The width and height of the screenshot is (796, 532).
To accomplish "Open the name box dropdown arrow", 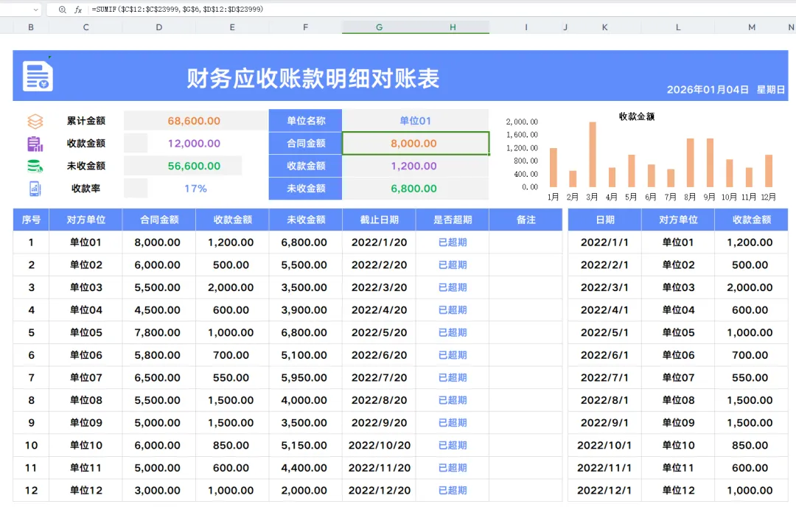I will [x=35, y=10].
